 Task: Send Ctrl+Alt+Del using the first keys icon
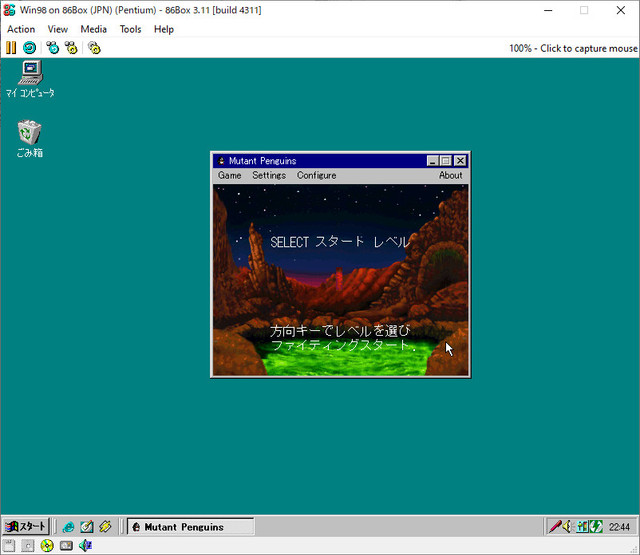pos(53,48)
